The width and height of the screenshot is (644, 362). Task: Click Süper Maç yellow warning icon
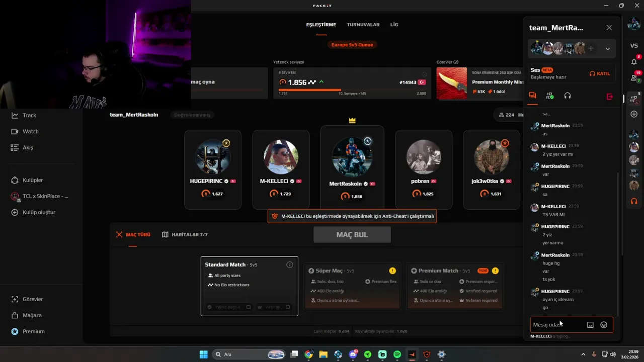pyautogui.click(x=392, y=270)
